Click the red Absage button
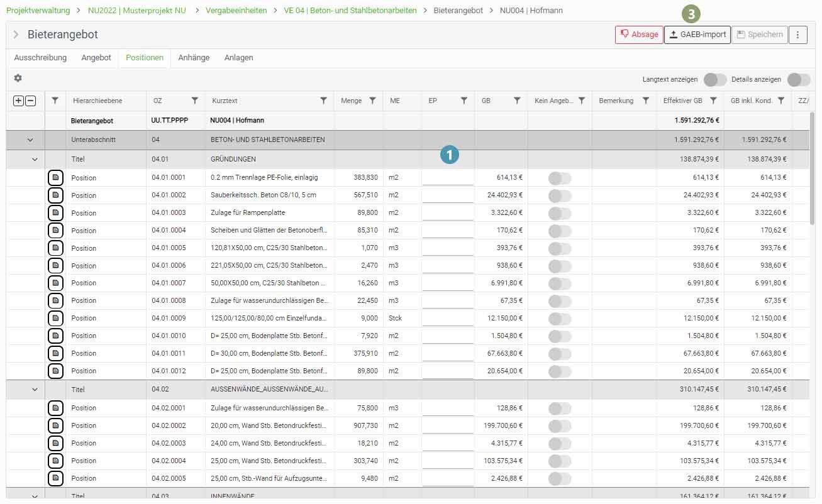The width and height of the screenshot is (822, 504). coord(639,35)
